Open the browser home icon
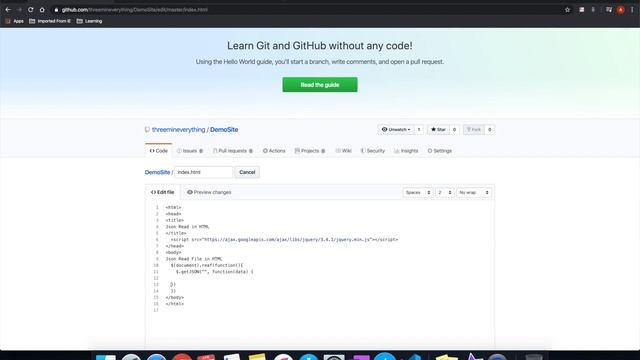640x360 pixels. [42, 9]
